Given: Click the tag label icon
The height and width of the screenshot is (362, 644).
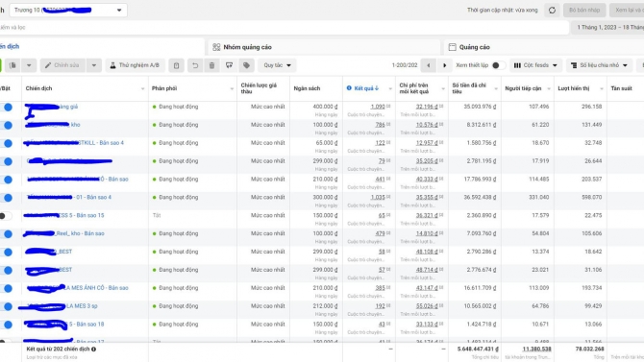Looking at the screenshot, I should 246,65.
